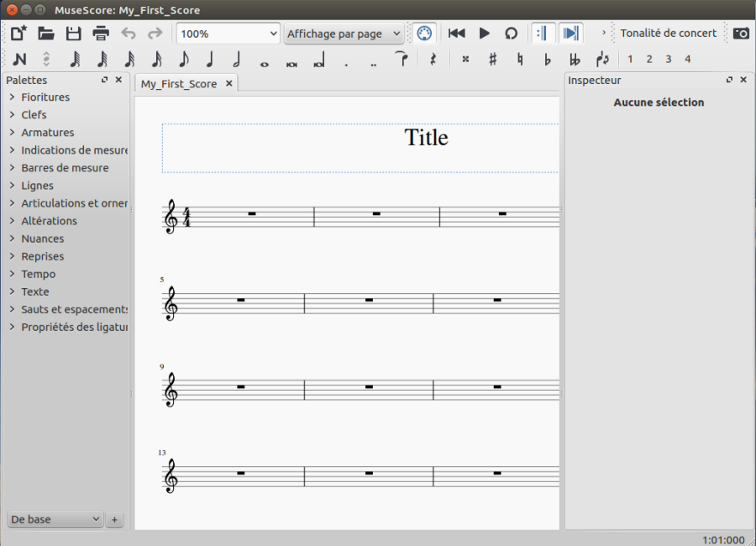Screen dimensions: 756x546
Task: Toggle note input mode (N icon)
Action: (x=19, y=60)
